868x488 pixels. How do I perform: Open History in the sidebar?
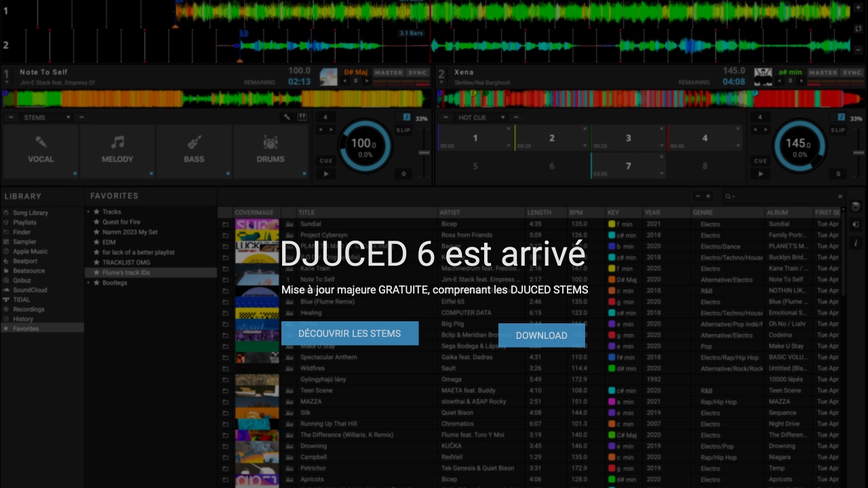pos(23,319)
